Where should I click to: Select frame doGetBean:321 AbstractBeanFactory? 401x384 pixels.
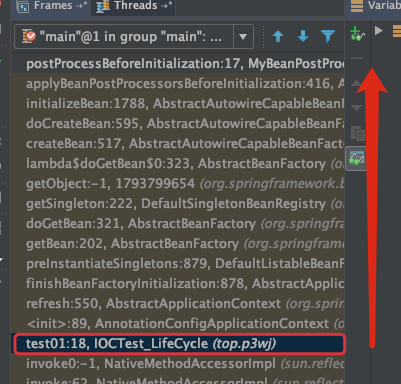[178, 223]
